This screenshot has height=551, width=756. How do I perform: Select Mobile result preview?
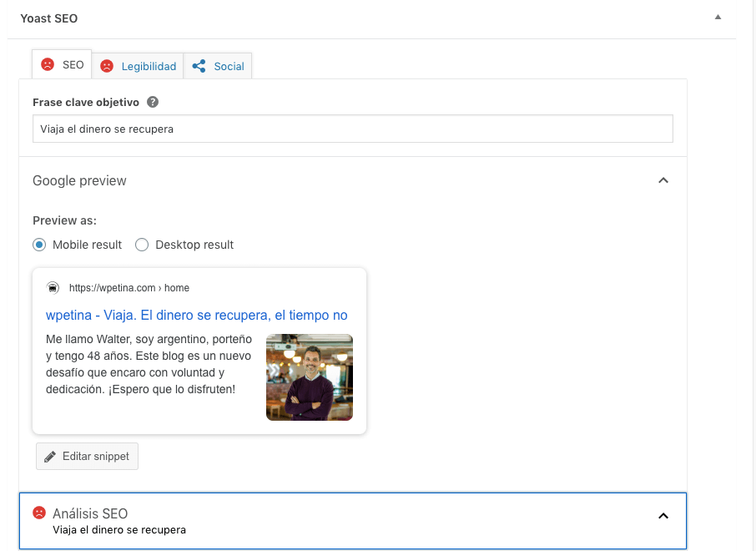pos(39,245)
